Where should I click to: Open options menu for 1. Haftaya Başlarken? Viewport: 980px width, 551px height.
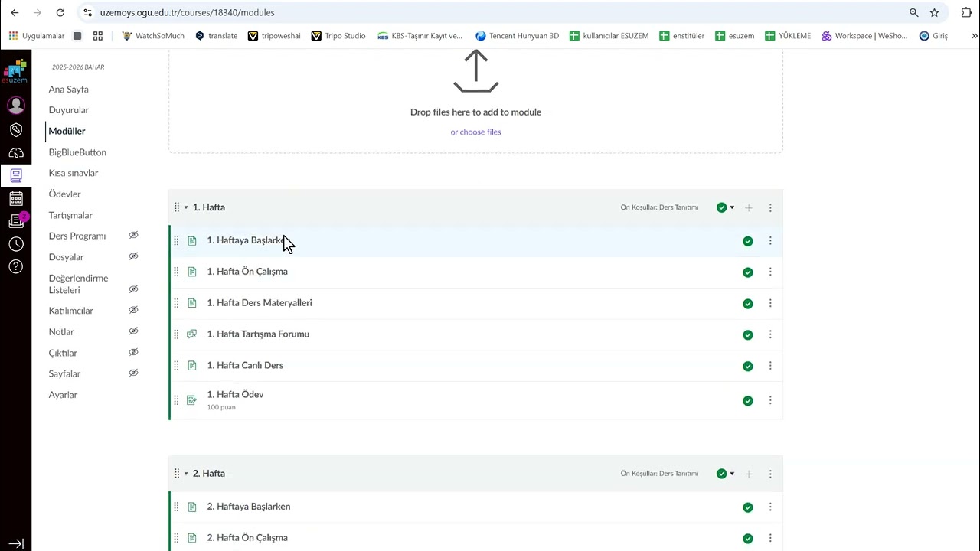point(770,241)
